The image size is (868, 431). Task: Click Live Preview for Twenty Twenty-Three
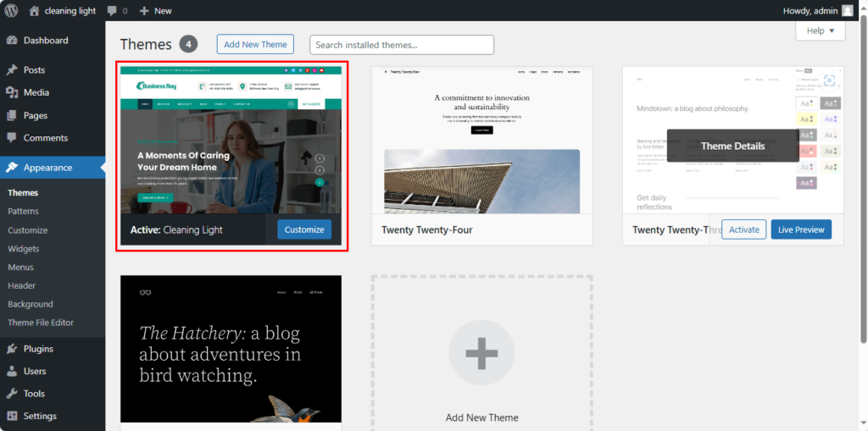click(x=801, y=229)
